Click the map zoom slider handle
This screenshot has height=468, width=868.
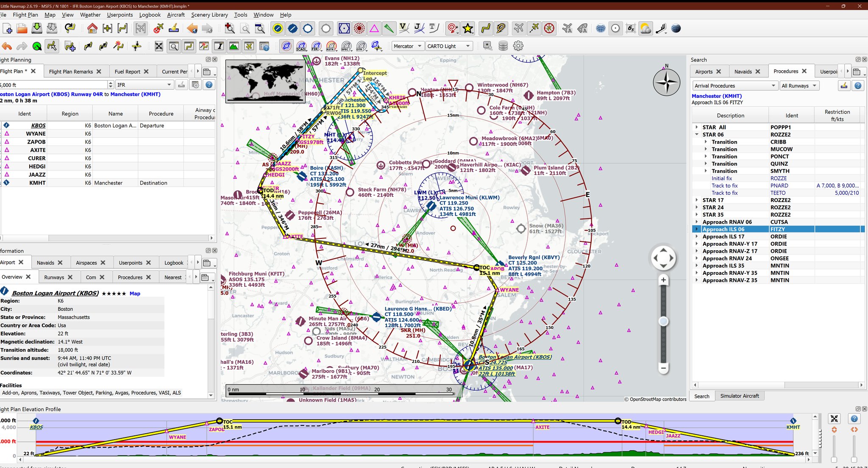[663, 321]
